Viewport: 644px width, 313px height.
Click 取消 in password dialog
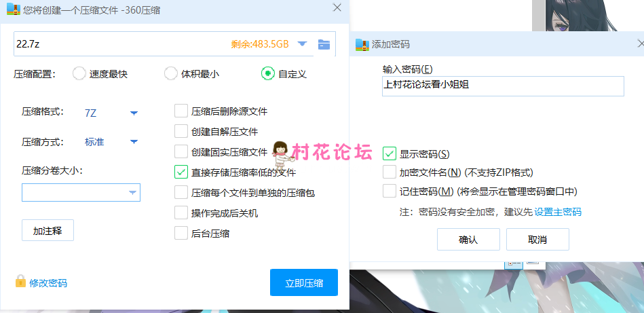[537, 240]
